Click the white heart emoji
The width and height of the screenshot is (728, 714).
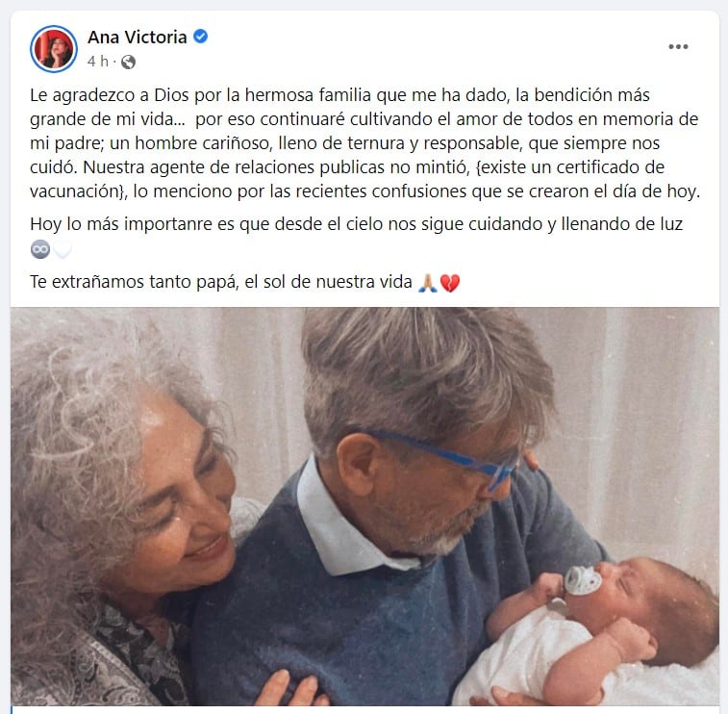point(63,249)
